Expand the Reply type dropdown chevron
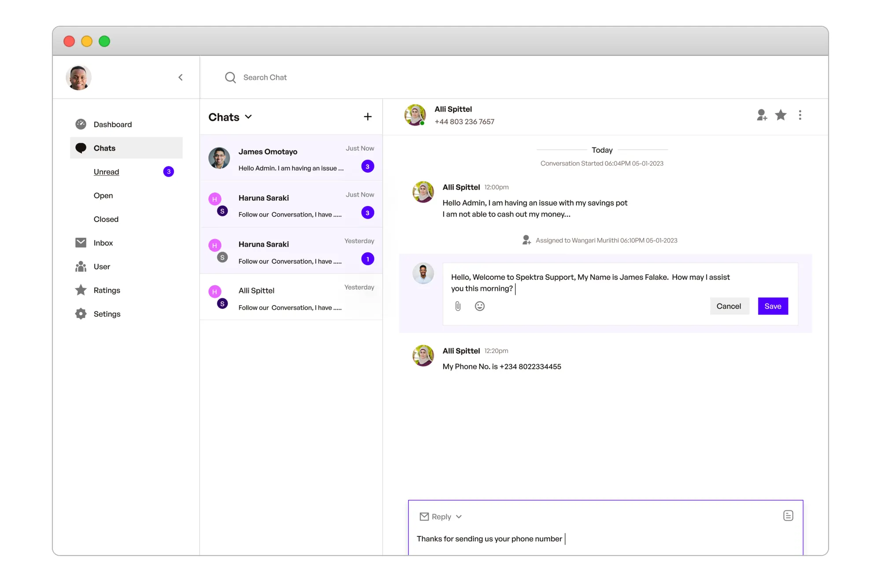 coord(459,517)
